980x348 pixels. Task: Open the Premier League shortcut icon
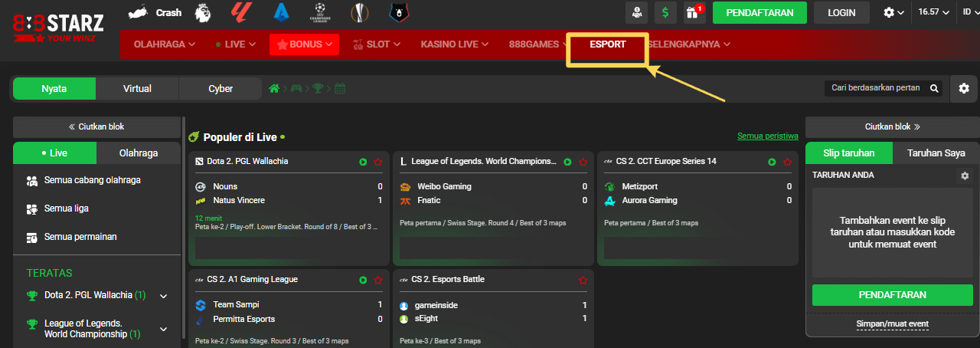[x=202, y=12]
